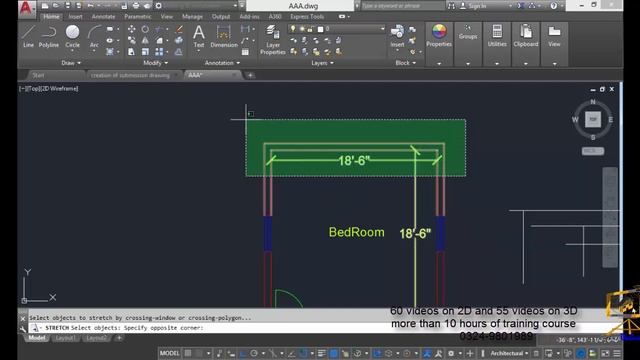Screen dimensions: 640x360
Task: Open the Output ribbon tab
Action: point(221,17)
